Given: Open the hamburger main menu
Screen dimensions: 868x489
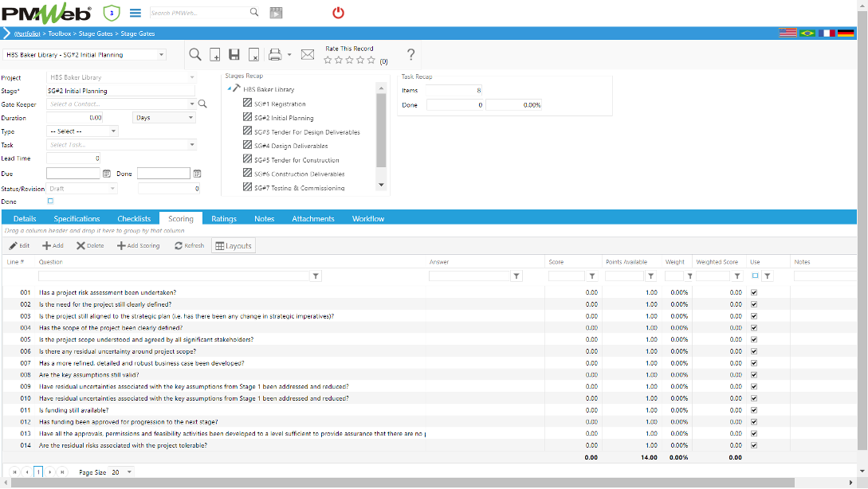Looking at the screenshot, I should click(135, 13).
